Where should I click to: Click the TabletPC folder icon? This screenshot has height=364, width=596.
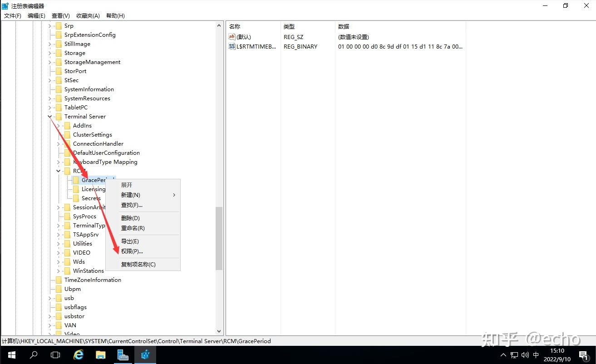pyautogui.click(x=59, y=107)
